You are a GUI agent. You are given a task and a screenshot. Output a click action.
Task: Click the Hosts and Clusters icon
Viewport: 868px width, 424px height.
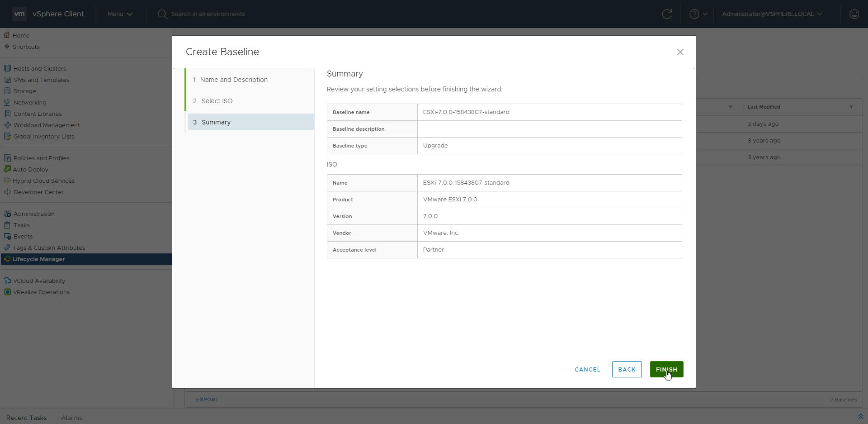pos(7,68)
